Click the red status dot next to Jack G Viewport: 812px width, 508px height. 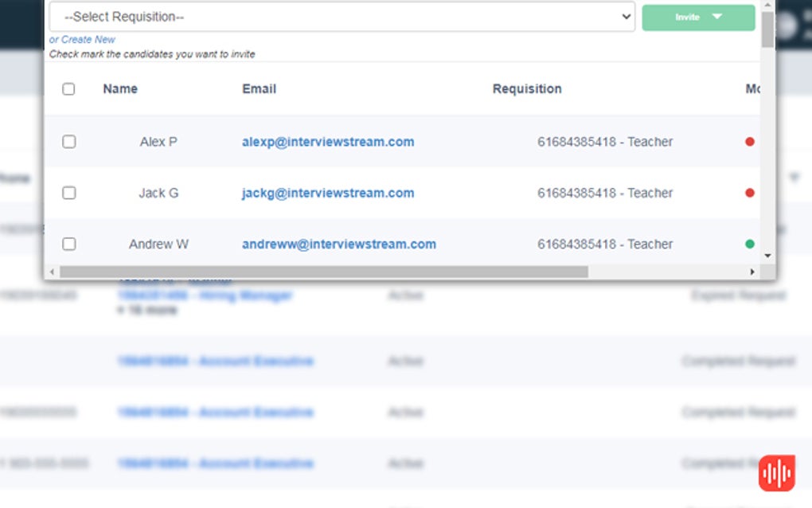click(x=749, y=193)
